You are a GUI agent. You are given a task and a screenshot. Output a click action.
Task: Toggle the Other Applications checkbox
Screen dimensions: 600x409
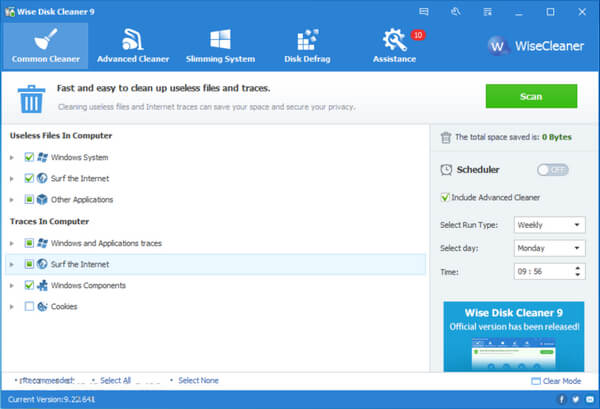pos(29,199)
